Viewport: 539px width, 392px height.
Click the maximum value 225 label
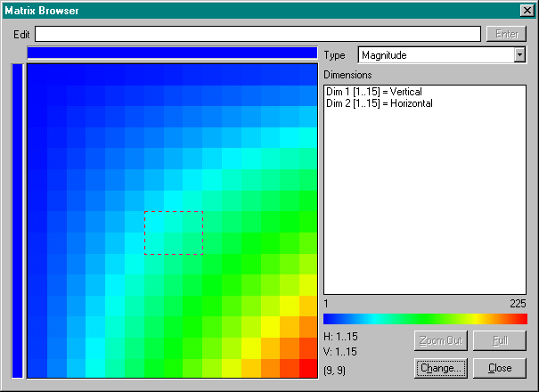point(518,304)
